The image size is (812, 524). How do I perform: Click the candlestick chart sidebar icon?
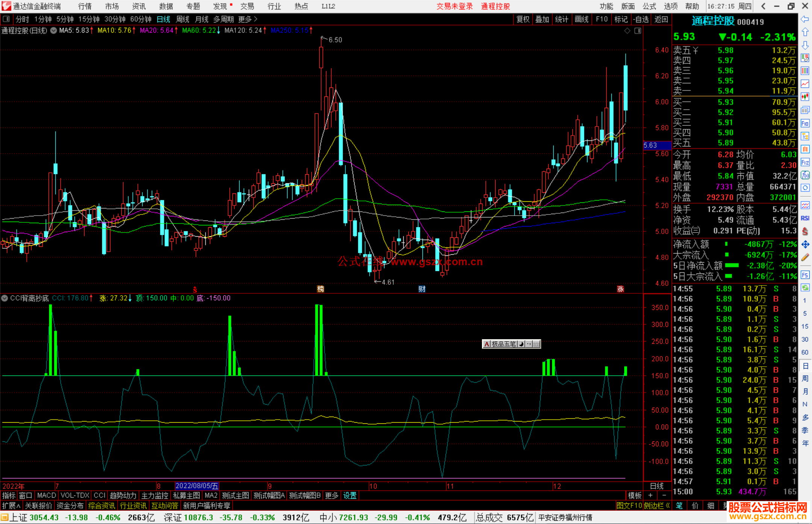[805, 97]
